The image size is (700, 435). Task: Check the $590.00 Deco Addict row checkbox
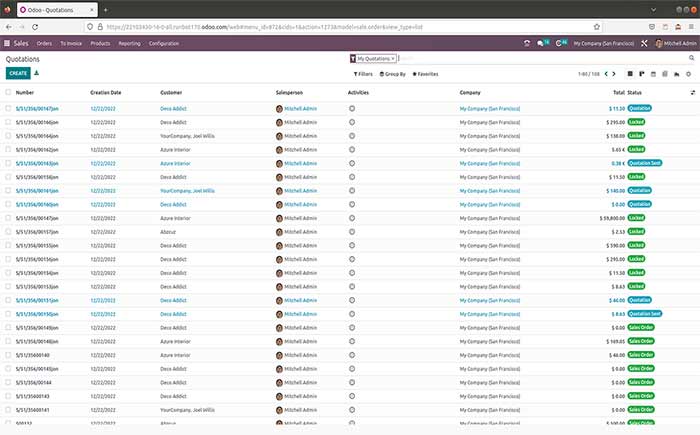8,245
